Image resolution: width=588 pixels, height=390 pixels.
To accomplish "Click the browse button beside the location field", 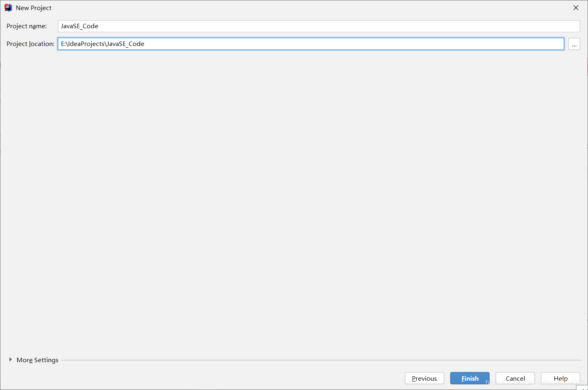I will [574, 44].
